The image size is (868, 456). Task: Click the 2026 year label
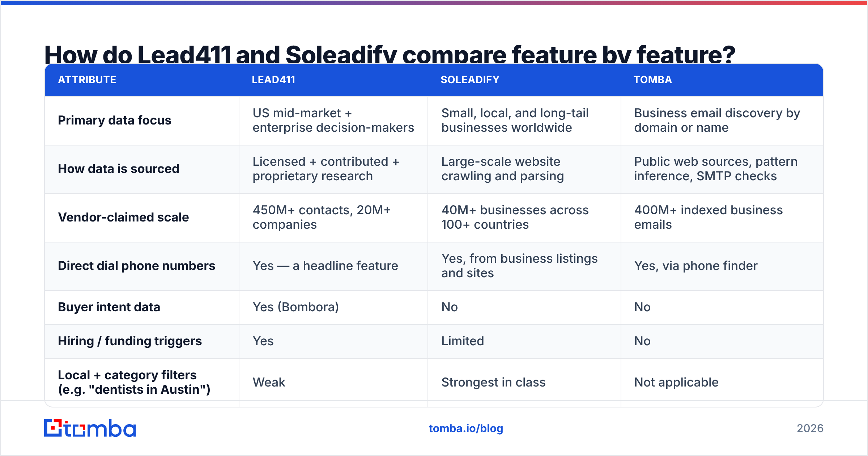pyautogui.click(x=810, y=428)
